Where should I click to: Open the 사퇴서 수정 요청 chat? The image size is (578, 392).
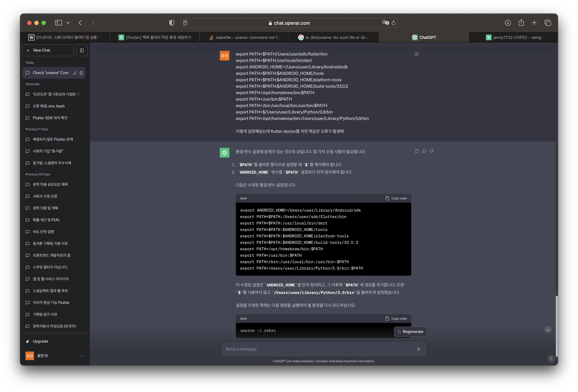point(54,196)
